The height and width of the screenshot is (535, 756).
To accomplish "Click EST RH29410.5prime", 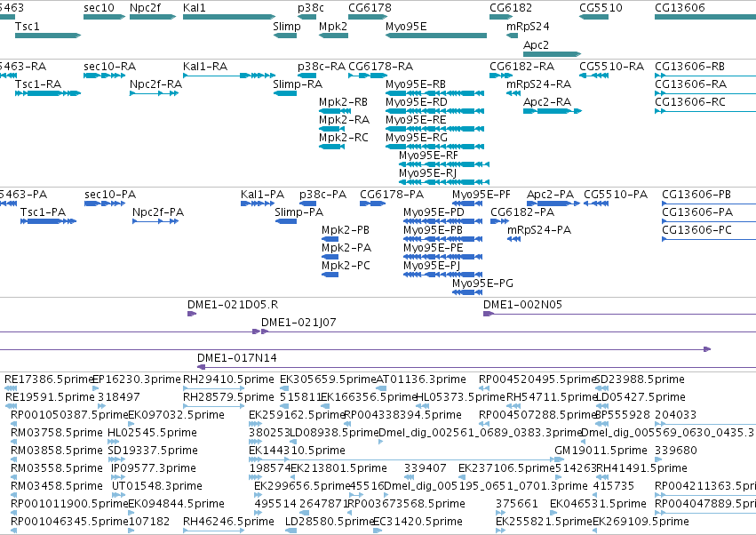I will click(x=214, y=388).
